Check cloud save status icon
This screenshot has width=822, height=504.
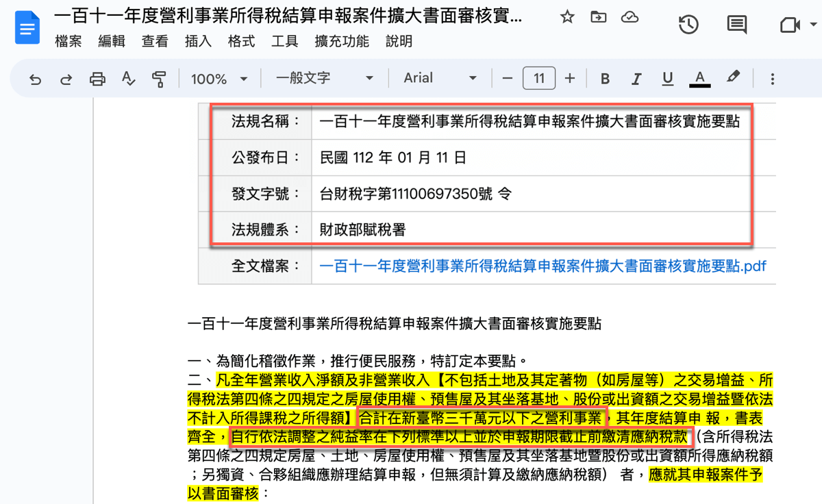[x=630, y=18]
